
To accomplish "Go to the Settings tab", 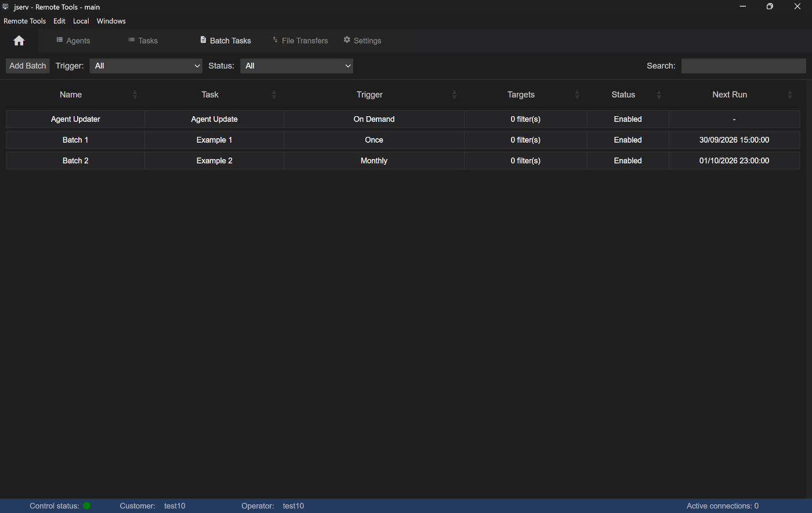I will tap(362, 41).
